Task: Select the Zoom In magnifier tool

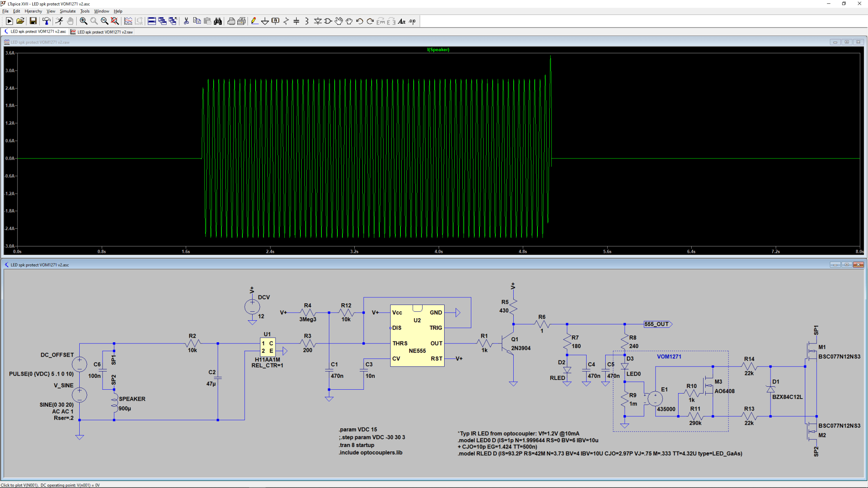Action: pos(83,21)
